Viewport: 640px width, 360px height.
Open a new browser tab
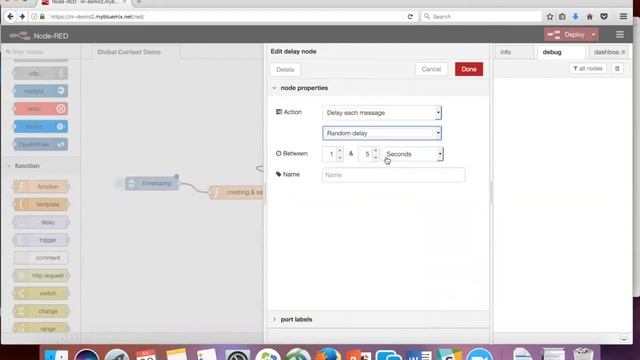(x=139, y=2)
